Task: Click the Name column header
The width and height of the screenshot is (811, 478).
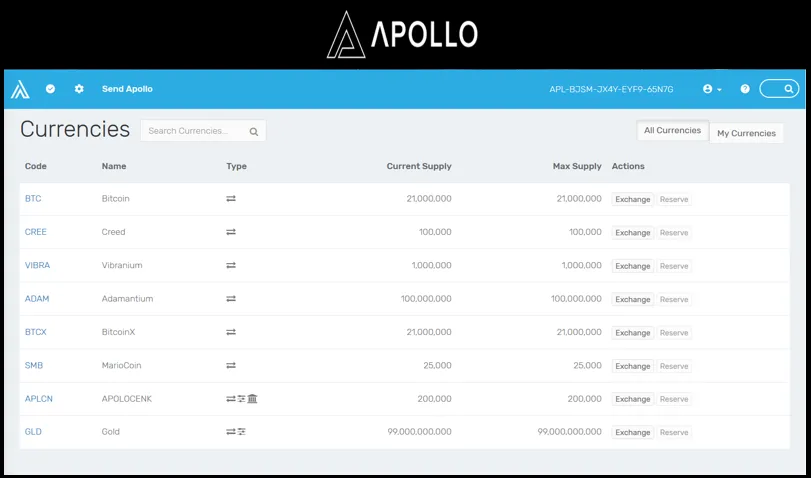Action: 114,166
